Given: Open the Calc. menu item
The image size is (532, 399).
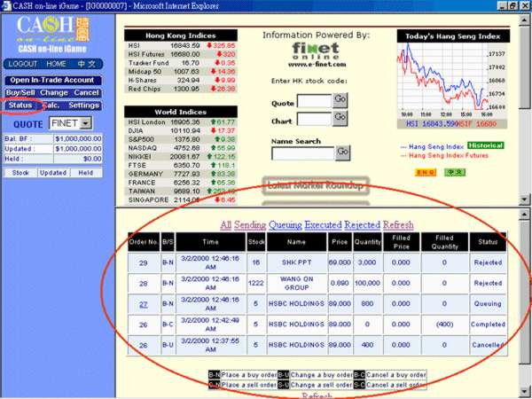Looking at the screenshot, I should pyautogui.click(x=52, y=106).
